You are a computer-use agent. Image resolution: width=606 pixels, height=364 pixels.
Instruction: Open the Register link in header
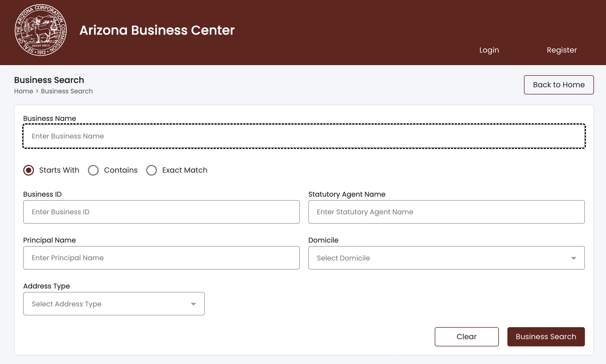(562, 50)
